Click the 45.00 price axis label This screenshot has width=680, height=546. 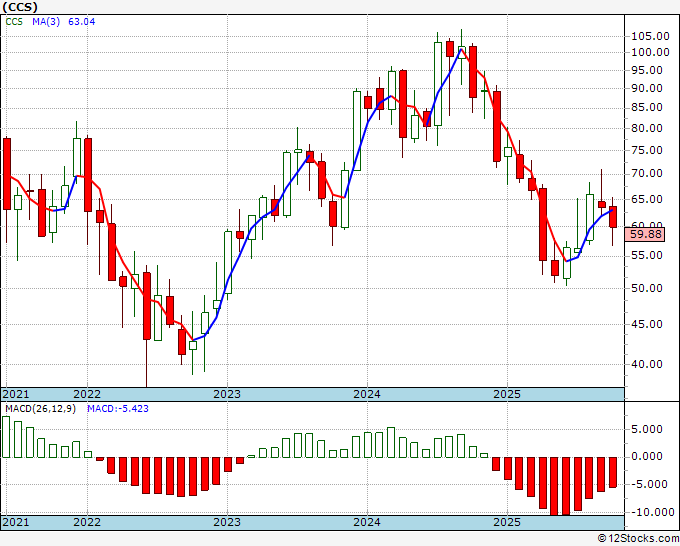[x=647, y=324]
